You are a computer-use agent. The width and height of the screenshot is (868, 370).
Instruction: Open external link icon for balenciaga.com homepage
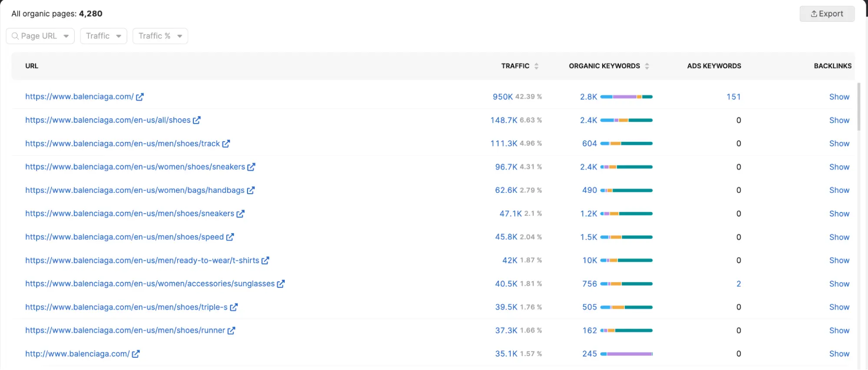139,97
